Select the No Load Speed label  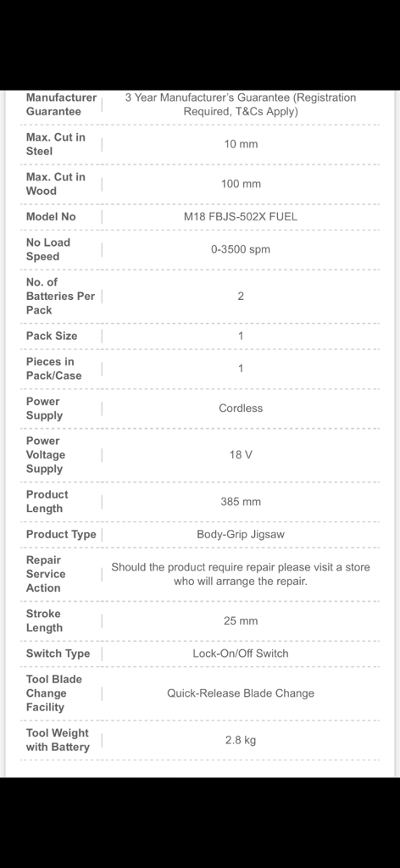pyautogui.click(x=48, y=249)
